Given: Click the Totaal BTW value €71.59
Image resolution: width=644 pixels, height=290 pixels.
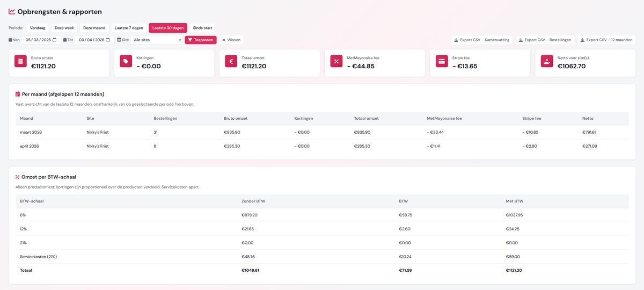Looking at the screenshot, I should click(405, 271).
